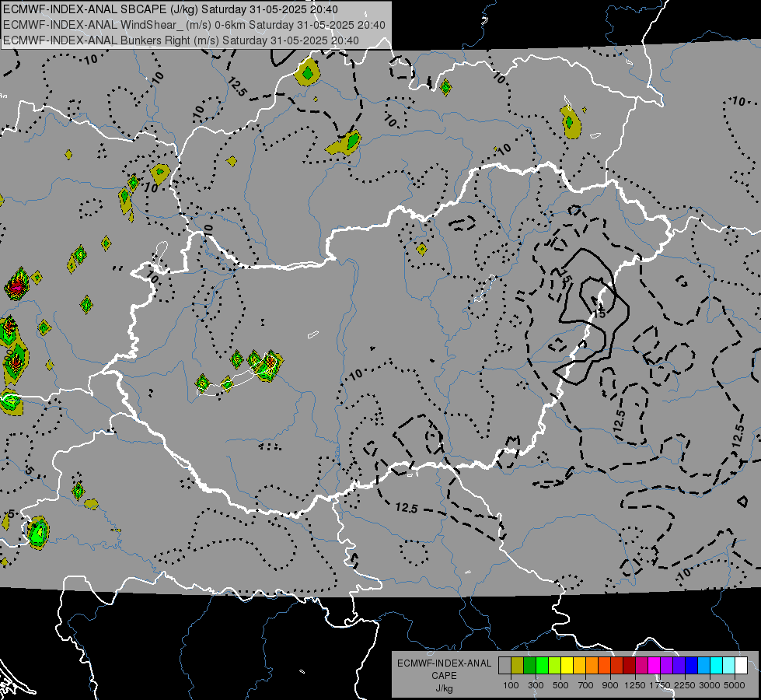
Task: Select the amber legend swatch
Action: tap(579, 666)
